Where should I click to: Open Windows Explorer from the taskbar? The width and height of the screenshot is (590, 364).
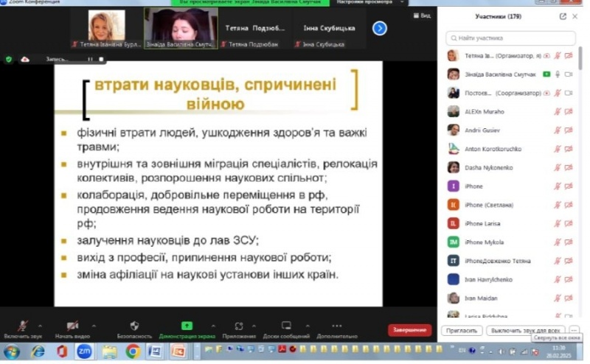tap(109, 351)
